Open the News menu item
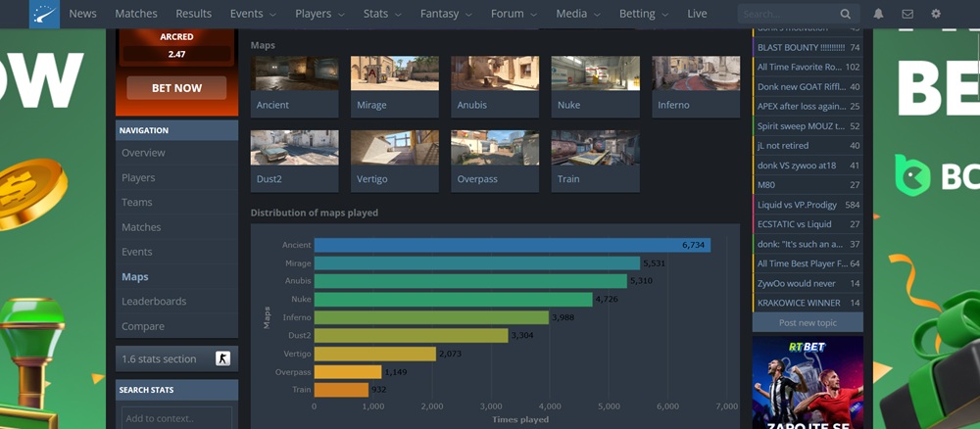 (82, 14)
